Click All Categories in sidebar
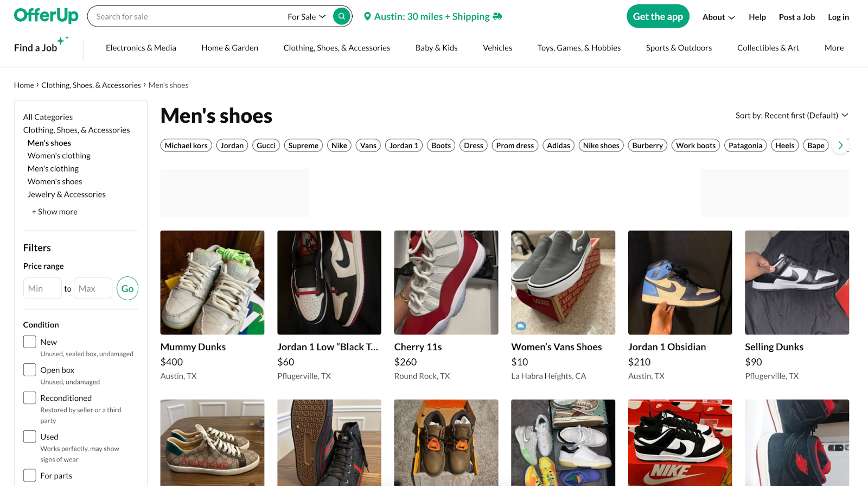The width and height of the screenshot is (868, 486). (x=48, y=117)
